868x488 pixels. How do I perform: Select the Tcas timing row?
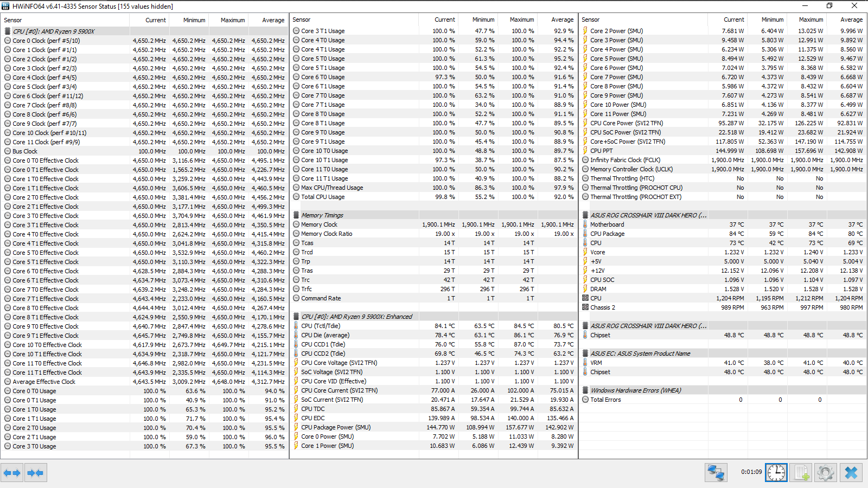(433, 243)
